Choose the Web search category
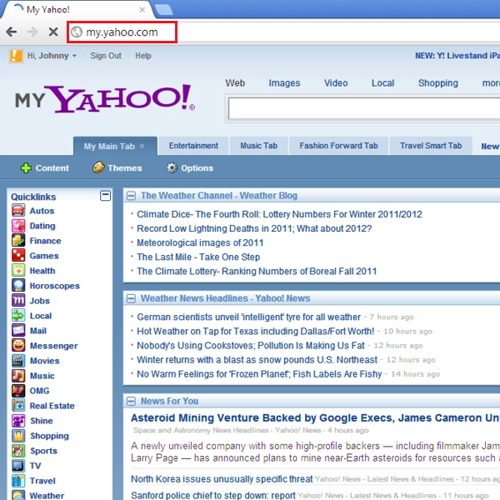 coord(235,83)
